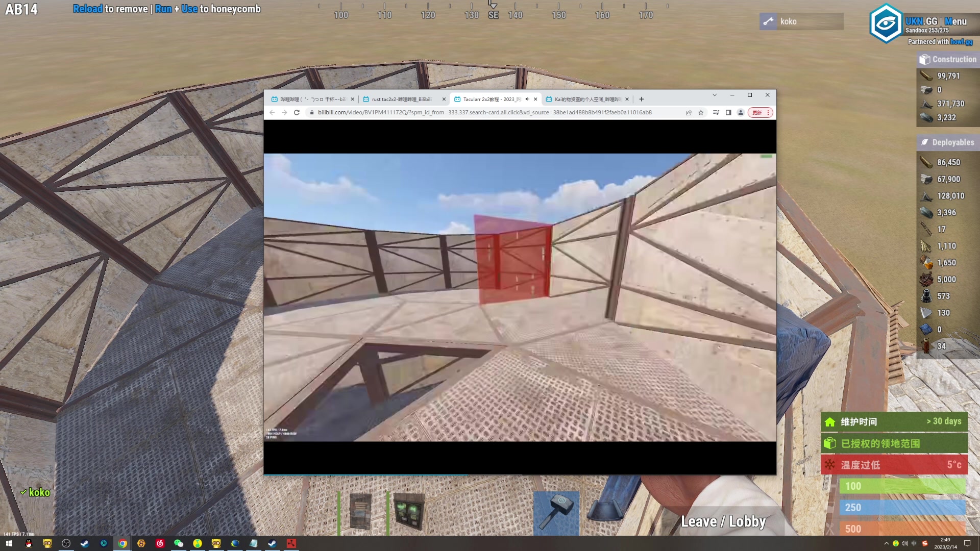Click the Leave / Lobby button

pyautogui.click(x=723, y=521)
